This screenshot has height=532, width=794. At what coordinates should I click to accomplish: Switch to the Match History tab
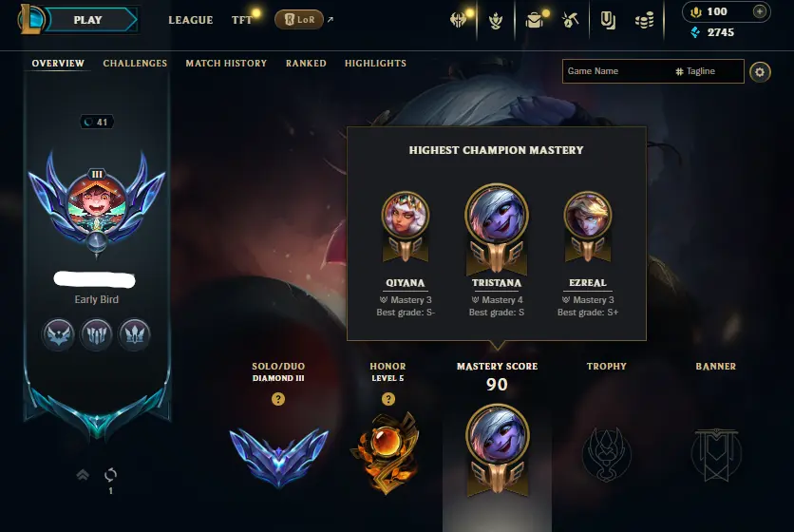pyautogui.click(x=226, y=64)
